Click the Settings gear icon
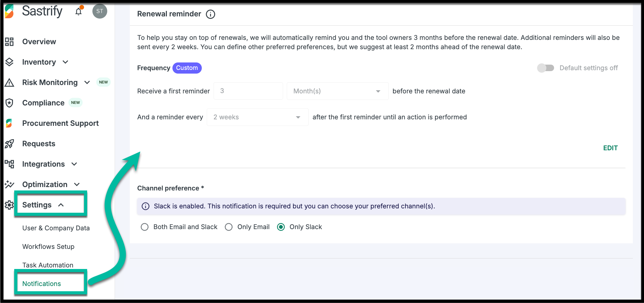The width and height of the screenshot is (644, 303). pos(10,205)
